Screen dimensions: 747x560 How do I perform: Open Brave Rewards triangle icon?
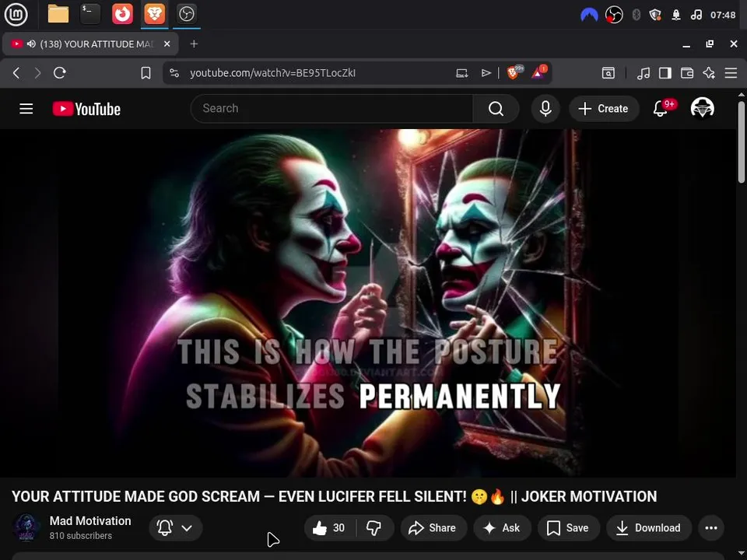tap(538, 72)
